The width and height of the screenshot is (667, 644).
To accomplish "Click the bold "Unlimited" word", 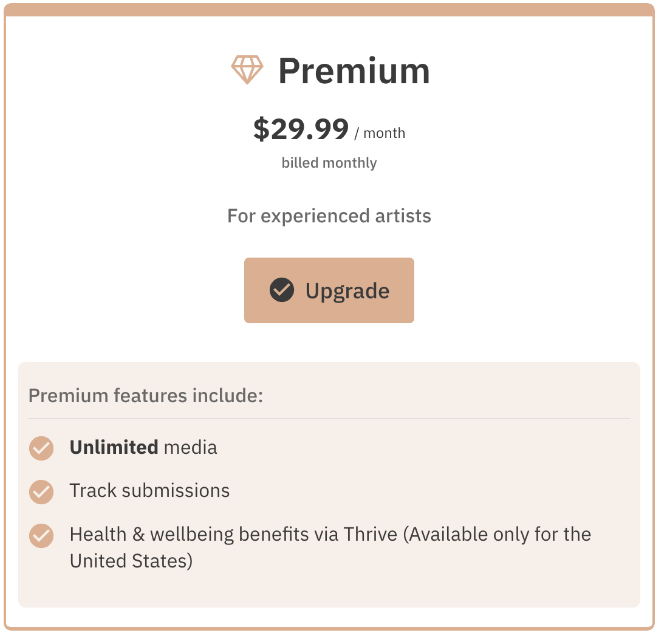I will coord(114,448).
